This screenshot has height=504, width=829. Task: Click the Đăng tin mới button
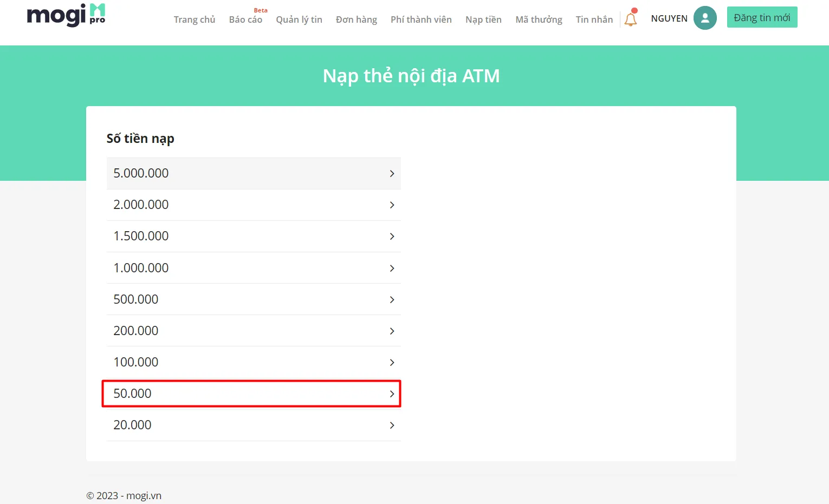pyautogui.click(x=762, y=17)
